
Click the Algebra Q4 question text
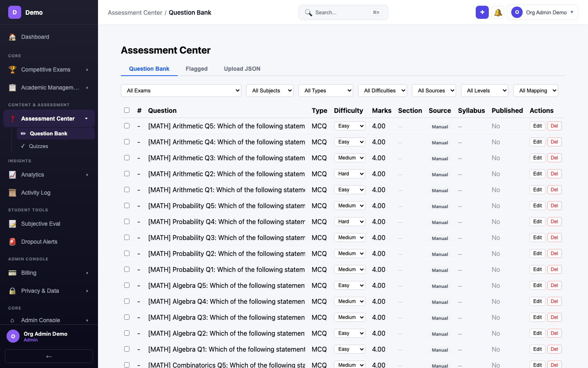227,301
